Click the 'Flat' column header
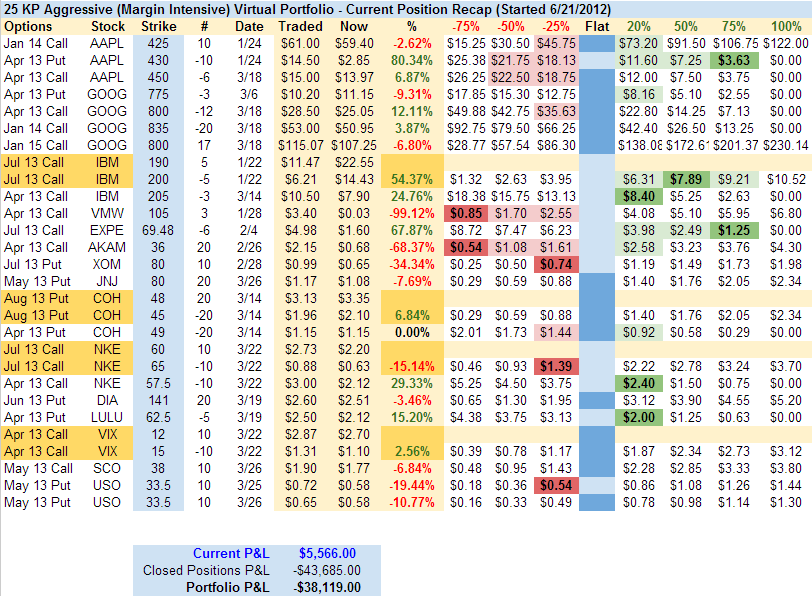The width and height of the screenshot is (812, 596). (x=597, y=24)
